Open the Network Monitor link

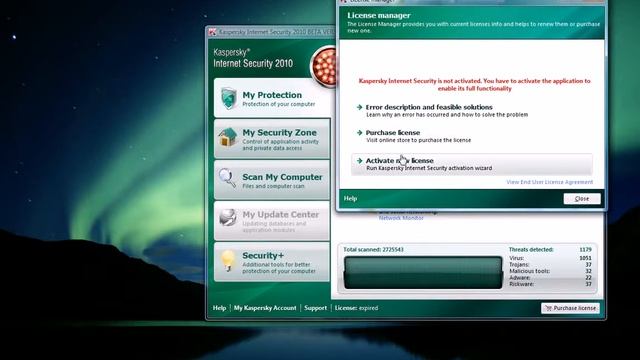[401, 218]
